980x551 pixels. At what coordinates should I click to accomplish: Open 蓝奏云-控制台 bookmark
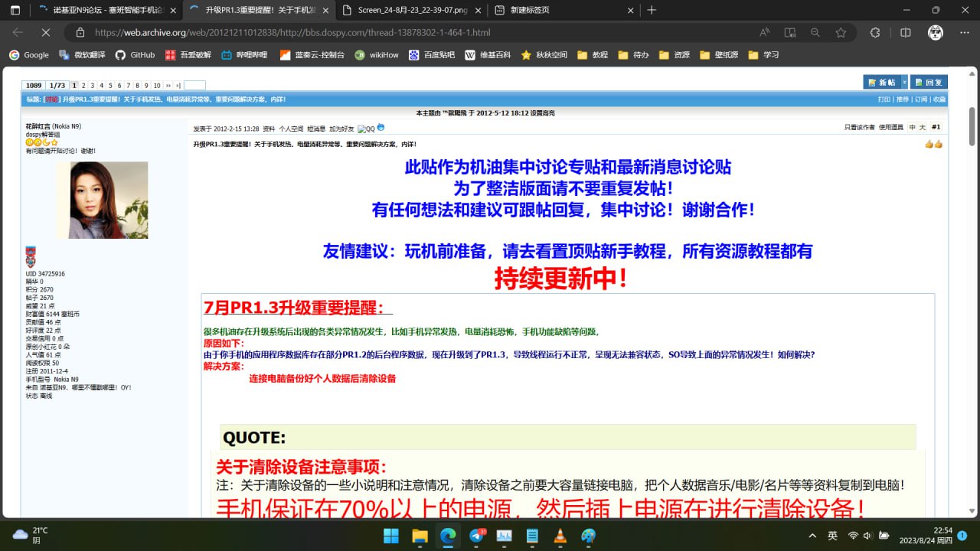click(312, 55)
